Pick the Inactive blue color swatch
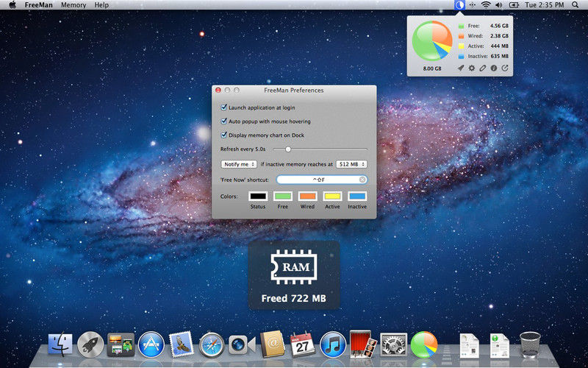588x368 pixels. click(x=357, y=196)
